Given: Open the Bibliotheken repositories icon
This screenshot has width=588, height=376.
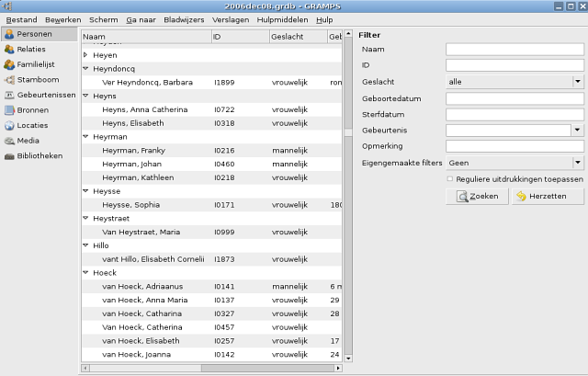Looking at the screenshot, I should pos(10,156).
